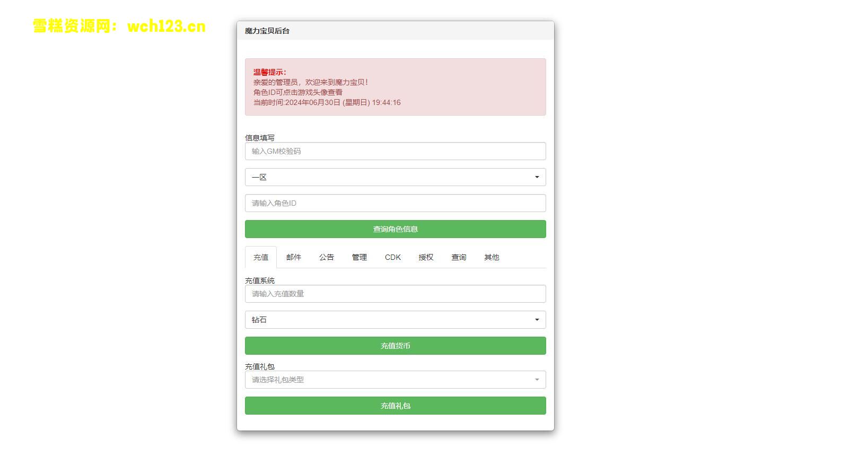
Task: Select the 充值 tab
Action: click(x=261, y=257)
